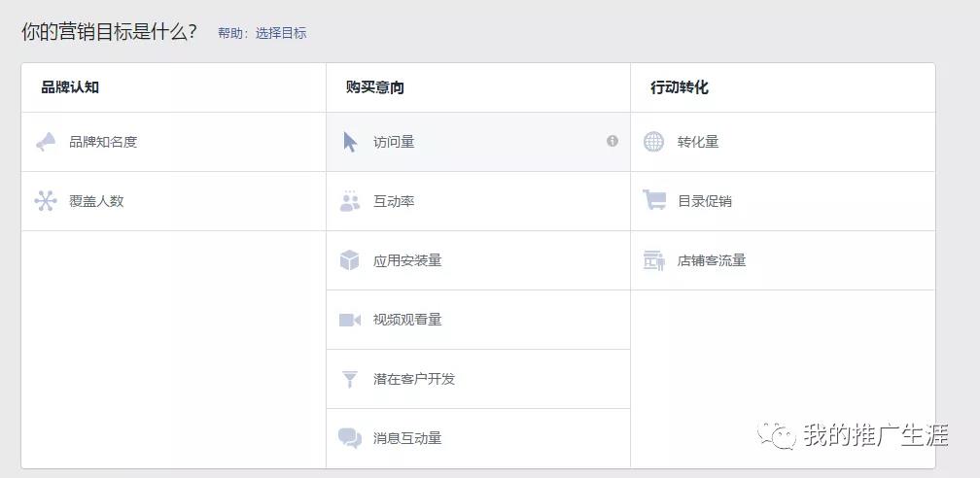Click the chat bubbles icon for 消息互动量
Screen dimensions: 980x478
(x=350, y=438)
